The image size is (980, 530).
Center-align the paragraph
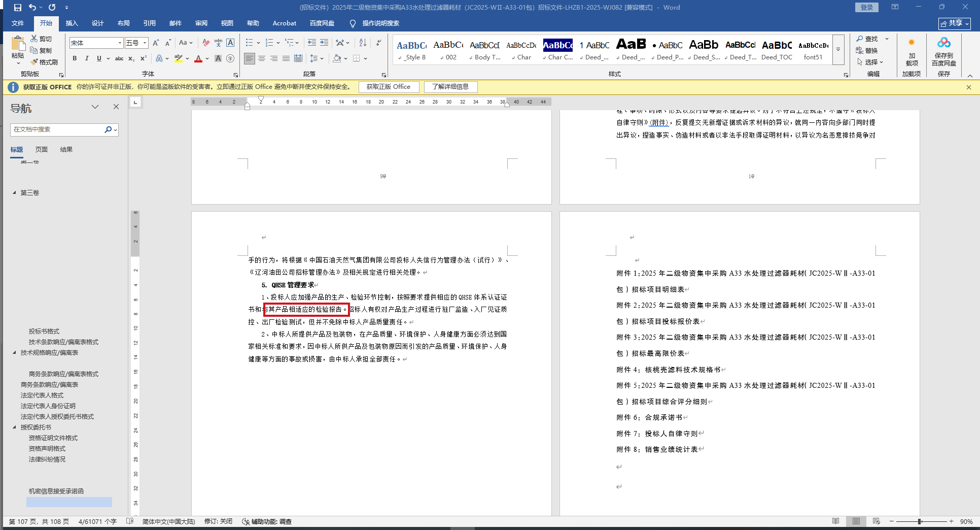(x=262, y=58)
